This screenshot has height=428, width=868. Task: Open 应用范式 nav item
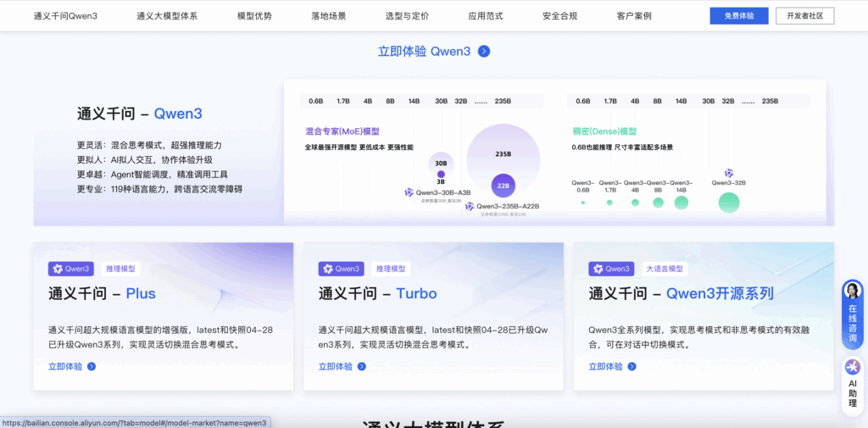tap(486, 16)
